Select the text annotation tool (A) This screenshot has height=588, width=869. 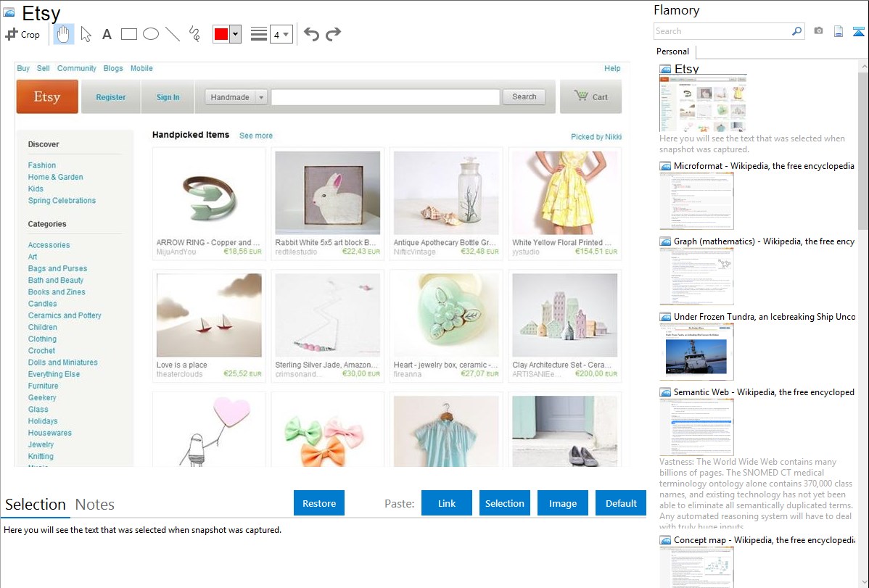point(107,34)
